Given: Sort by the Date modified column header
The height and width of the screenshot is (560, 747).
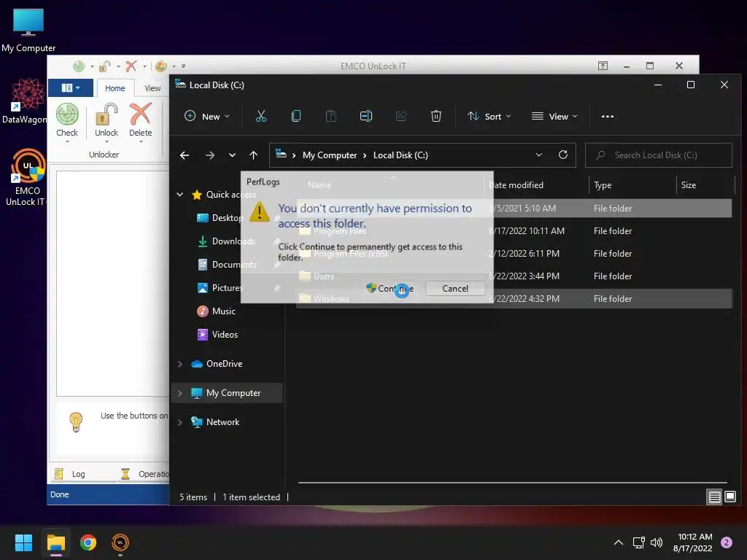Looking at the screenshot, I should (x=538, y=184).
